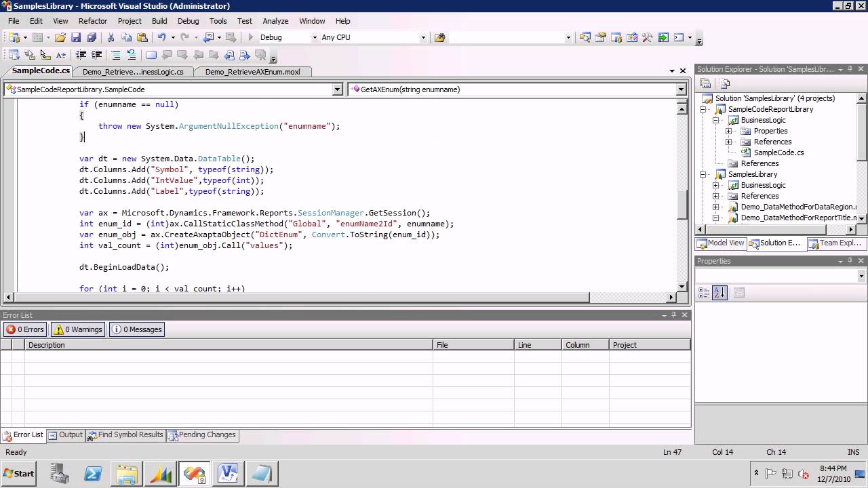The width and height of the screenshot is (868, 488).
Task: Select SampleCode.cs in Solution Explorer
Action: point(778,152)
